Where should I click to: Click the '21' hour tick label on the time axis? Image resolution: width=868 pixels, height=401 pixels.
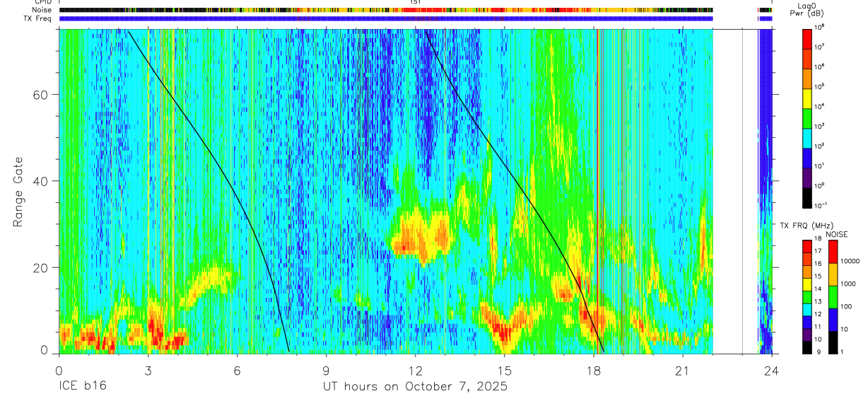coord(683,371)
